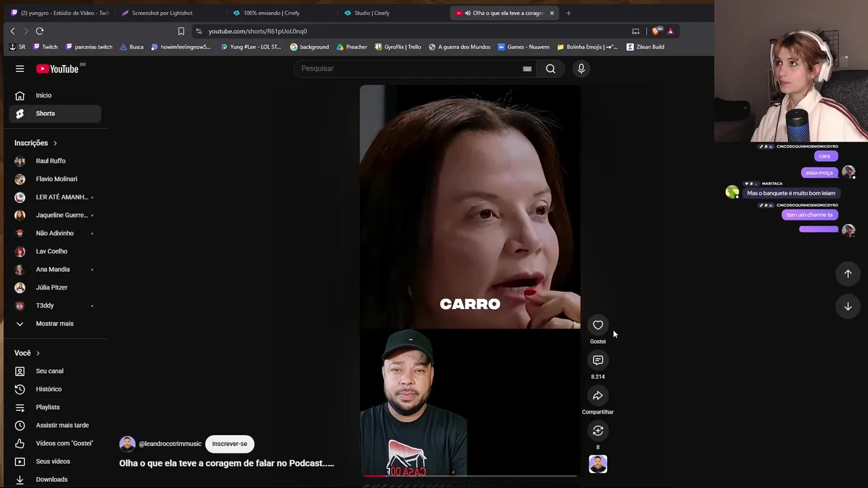Screen dimensions: 868x488
Task: Open GyroFlix Trello bookmark
Action: [397, 47]
